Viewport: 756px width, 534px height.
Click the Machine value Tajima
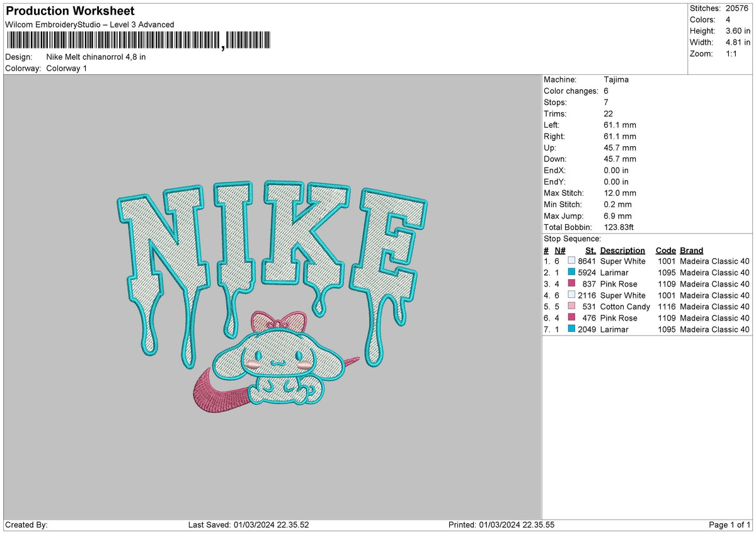[x=616, y=79]
